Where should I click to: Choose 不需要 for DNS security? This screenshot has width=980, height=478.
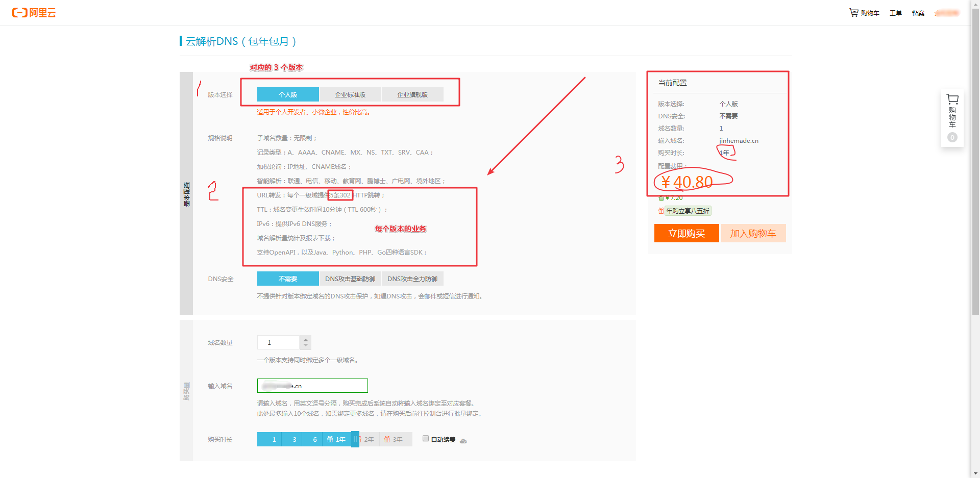point(288,279)
